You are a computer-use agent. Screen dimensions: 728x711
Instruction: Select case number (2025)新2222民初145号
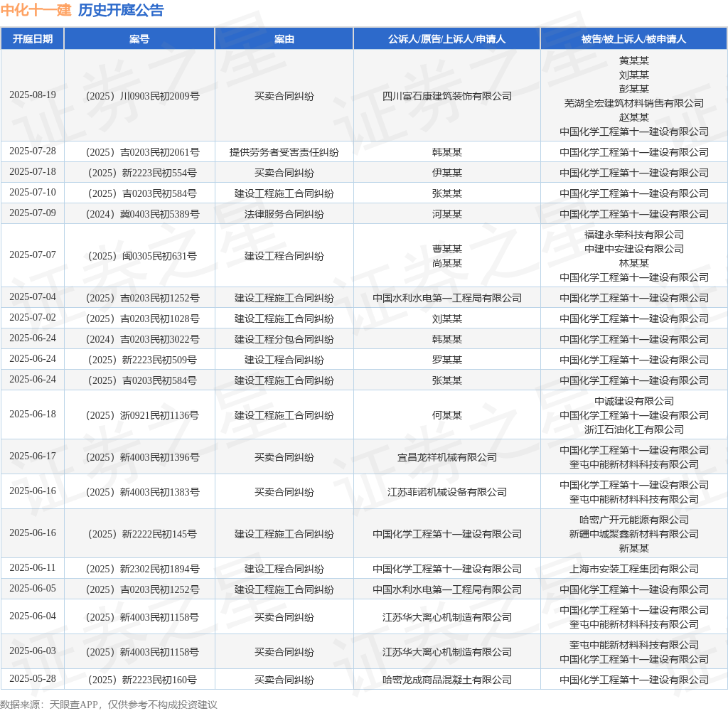coord(142,534)
